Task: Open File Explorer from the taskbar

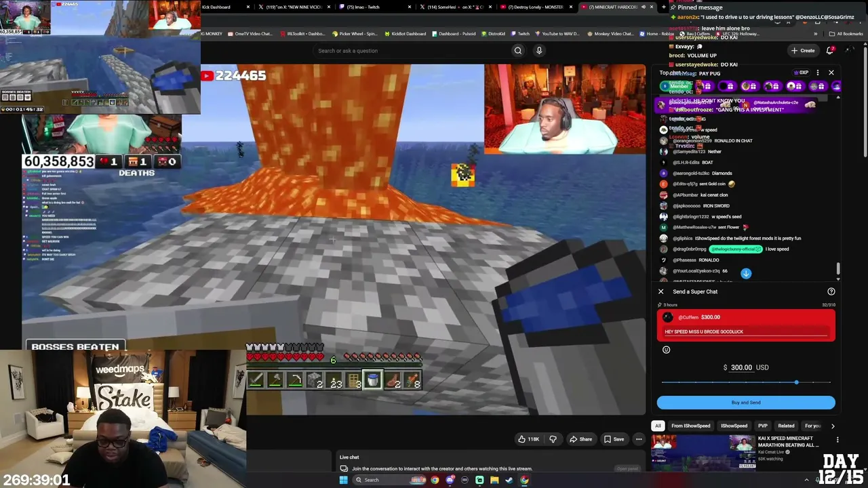Action: 494,480
